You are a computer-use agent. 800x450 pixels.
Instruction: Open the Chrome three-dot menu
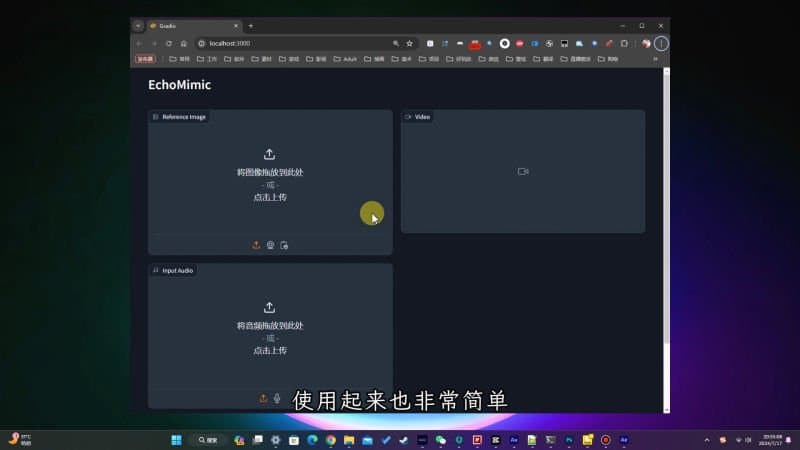coord(661,44)
